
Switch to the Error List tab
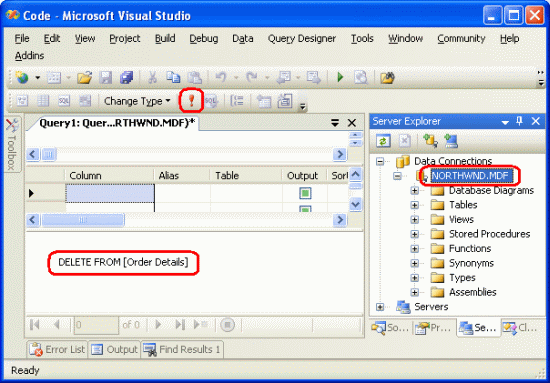[x=57, y=349]
